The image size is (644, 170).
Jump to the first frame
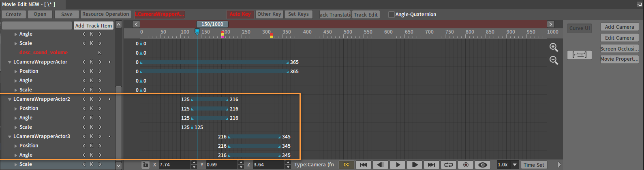point(363,165)
